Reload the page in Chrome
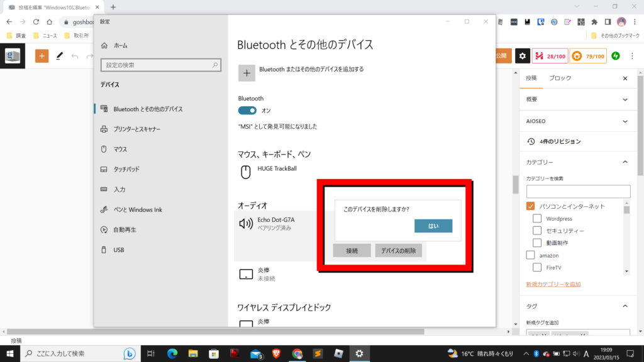This screenshot has width=644, height=362. (36, 21)
